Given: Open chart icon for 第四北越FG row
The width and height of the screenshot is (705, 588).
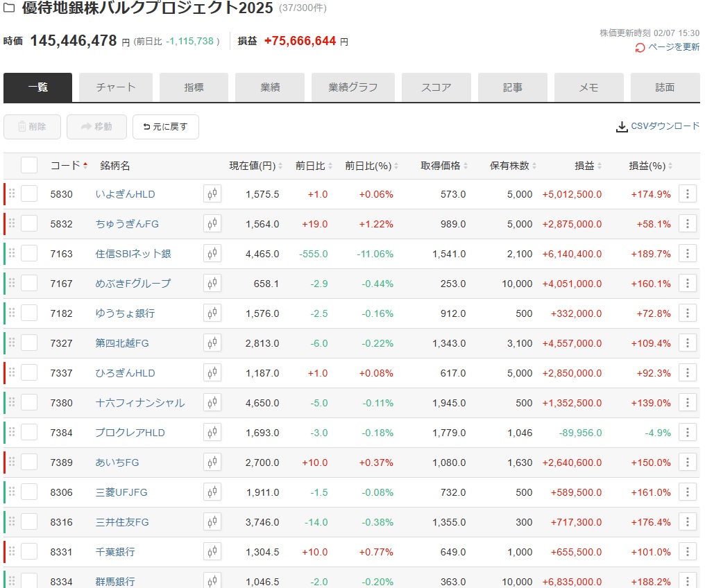Looking at the screenshot, I should (212, 343).
